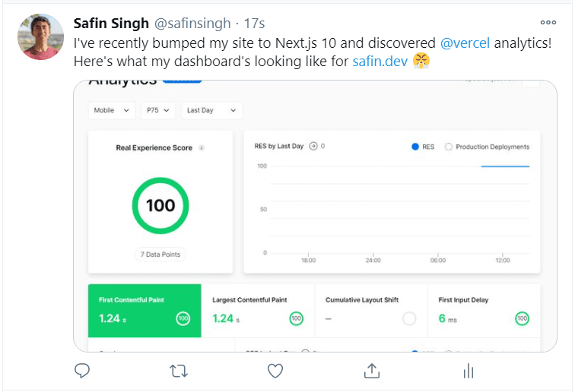Click the Real Experience Score info icon
The image size is (575, 392).
[202, 148]
